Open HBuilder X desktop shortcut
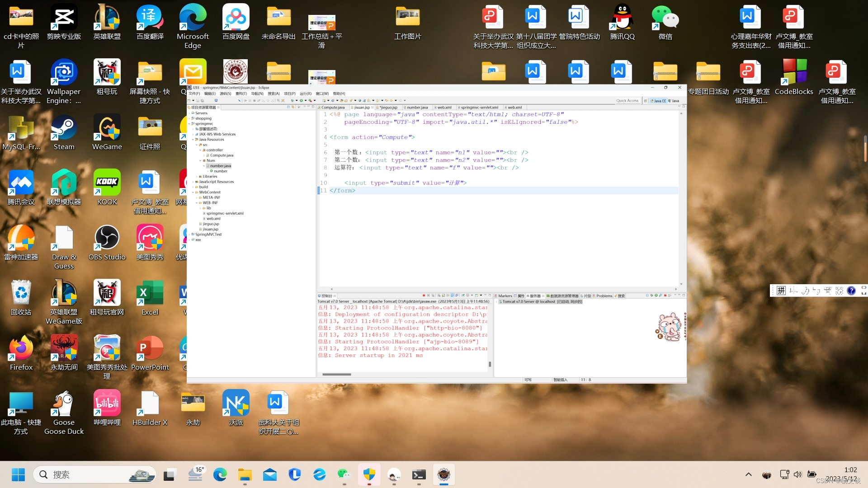Screen dimensions: 868x488 150,408
